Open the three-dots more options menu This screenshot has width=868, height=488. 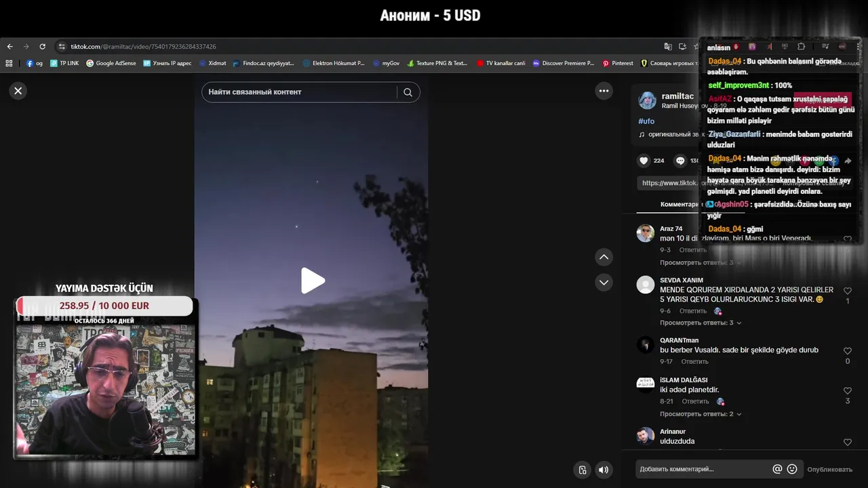coord(604,91)
